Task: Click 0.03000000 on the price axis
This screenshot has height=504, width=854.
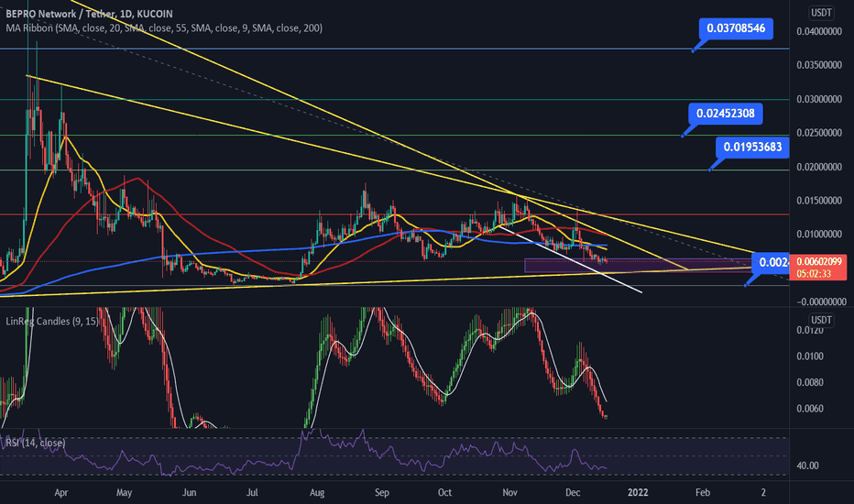Action: [x=819, y=100]
